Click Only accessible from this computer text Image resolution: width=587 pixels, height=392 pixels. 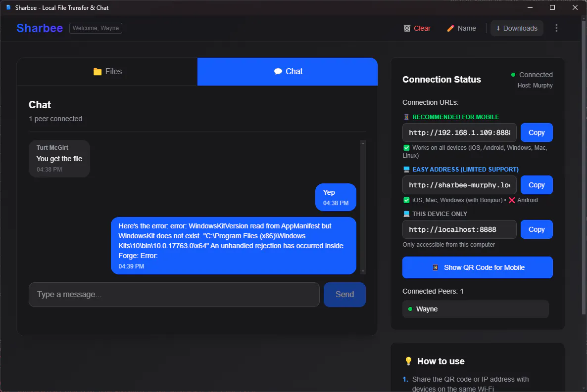(448, 245)
